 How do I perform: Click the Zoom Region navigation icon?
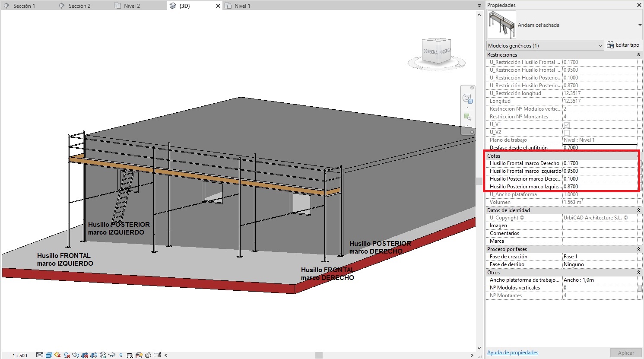click(467, 117)
